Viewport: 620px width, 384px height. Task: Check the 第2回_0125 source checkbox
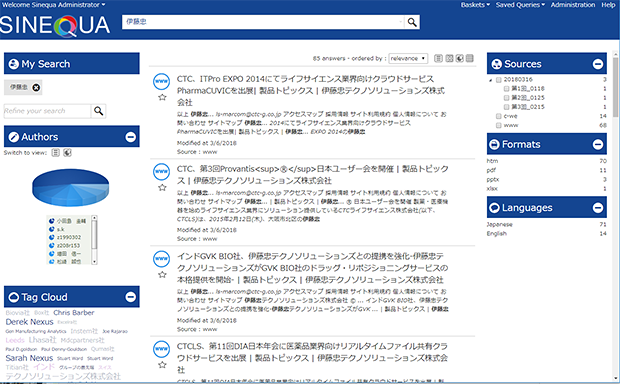507,98
